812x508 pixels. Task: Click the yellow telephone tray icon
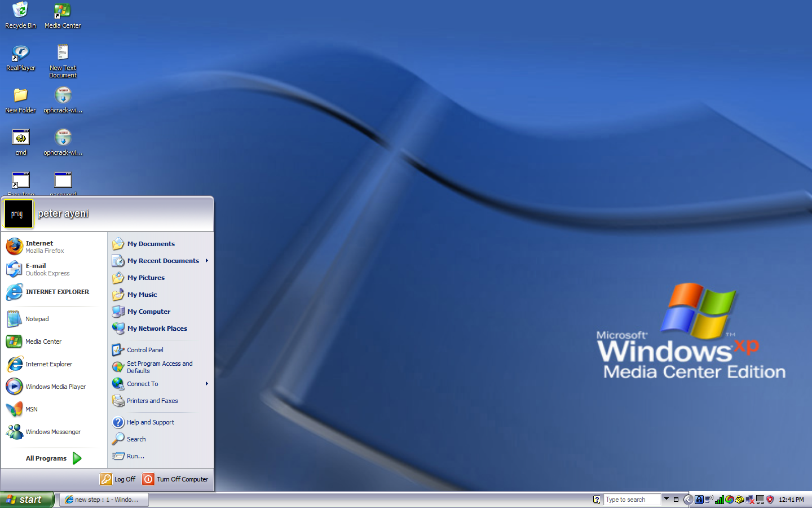tap(740, 500)
